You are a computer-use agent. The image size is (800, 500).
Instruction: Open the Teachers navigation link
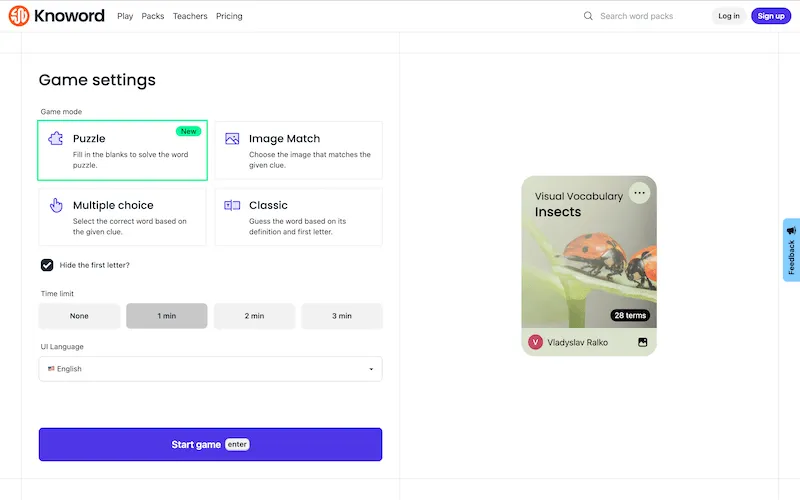pyautogui.click(x=190, y=16)
